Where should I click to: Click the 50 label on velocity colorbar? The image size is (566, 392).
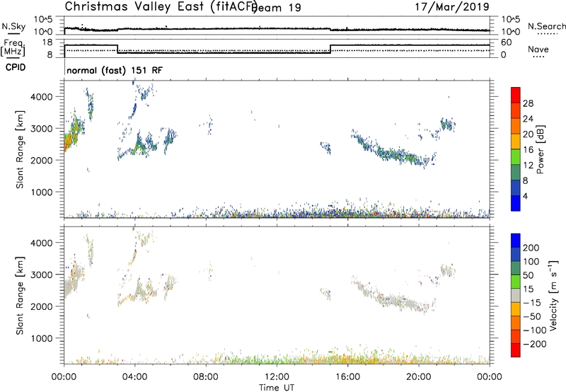click(x=528, y=275)
